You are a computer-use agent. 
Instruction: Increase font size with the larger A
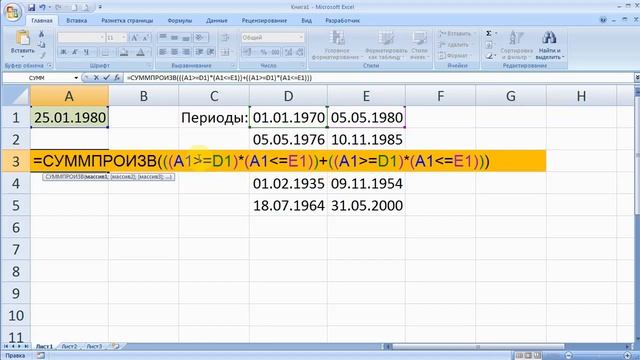click(x=134, y=38)
